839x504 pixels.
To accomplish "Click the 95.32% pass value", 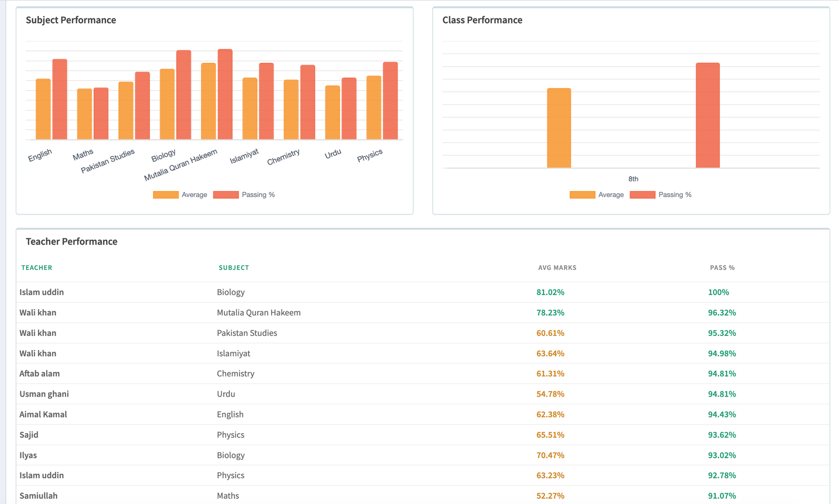I will [722, 333].
